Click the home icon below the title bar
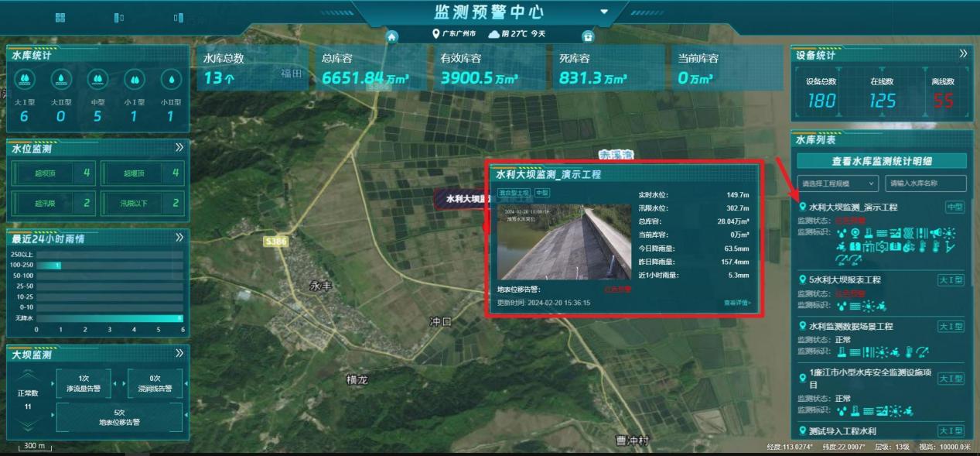This screenshot has width=980, height=456. pos(392,36)
